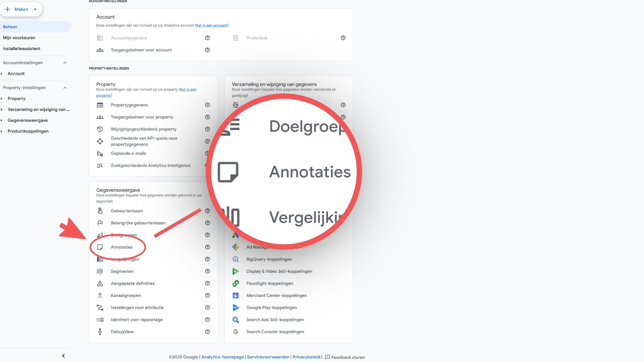Screen dimensions: 644x362
Task: Click the Gebeurtenissen touch icon
Action: (100, 211)
